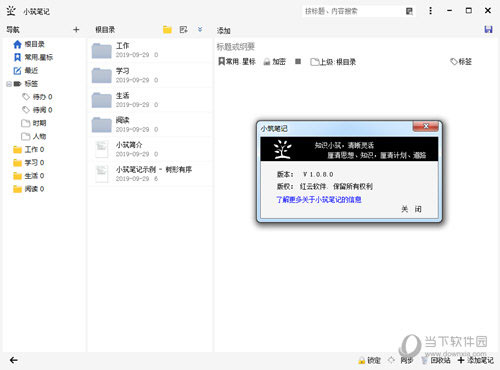500x370 pixels.
Task: Select the 待办 0 tag
Action: pyautogui.click(x=37, y=97)
